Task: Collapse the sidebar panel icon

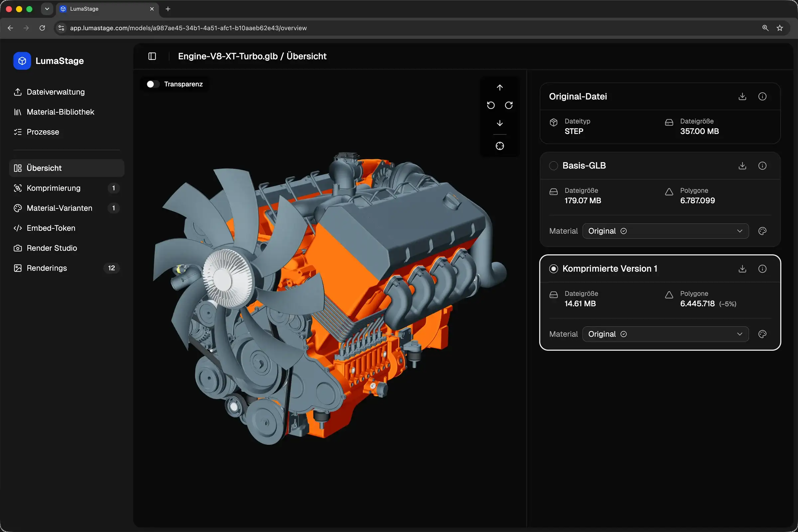Action: 152,56
